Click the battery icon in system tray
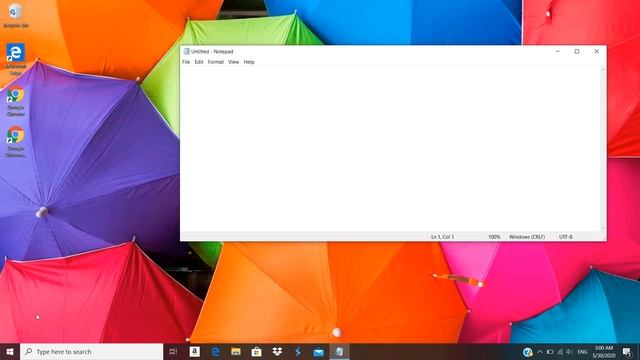Screen dimensions: 640x360 pos(550,352)
